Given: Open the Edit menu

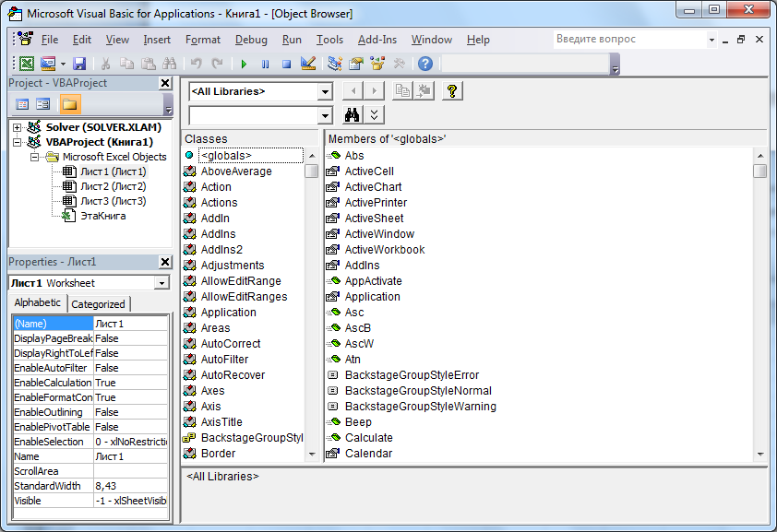Looking at the screenshot, I should pos(82,40).
